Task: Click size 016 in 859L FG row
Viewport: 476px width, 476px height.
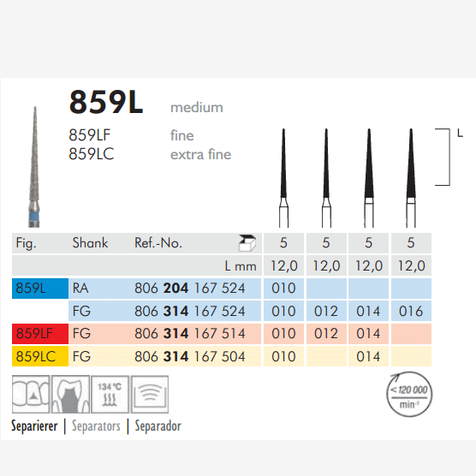Action: point(411,311)
